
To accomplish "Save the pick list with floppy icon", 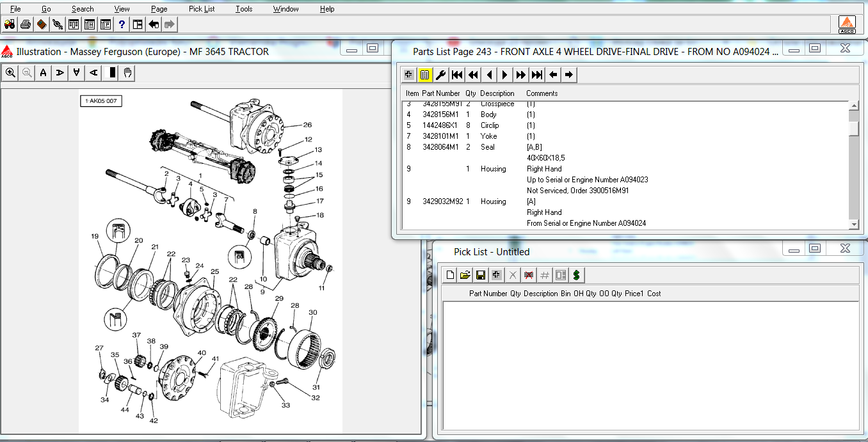I will (481, 275).
